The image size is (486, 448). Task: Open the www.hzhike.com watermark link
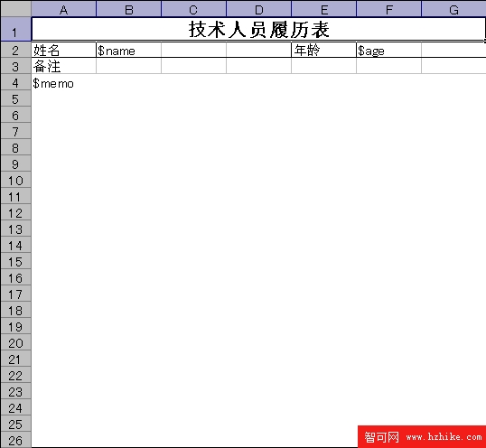[444, 437]
